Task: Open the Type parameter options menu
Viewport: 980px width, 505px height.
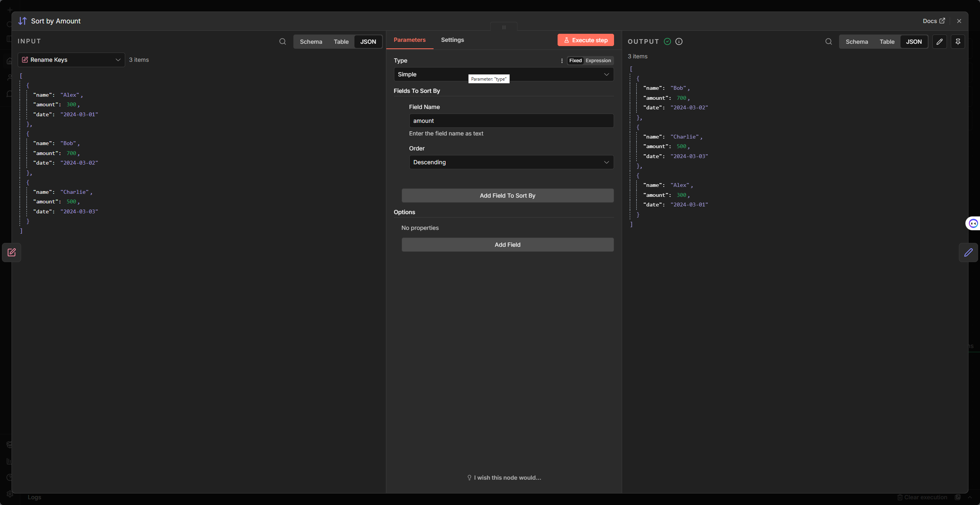Action: (562, 61)
